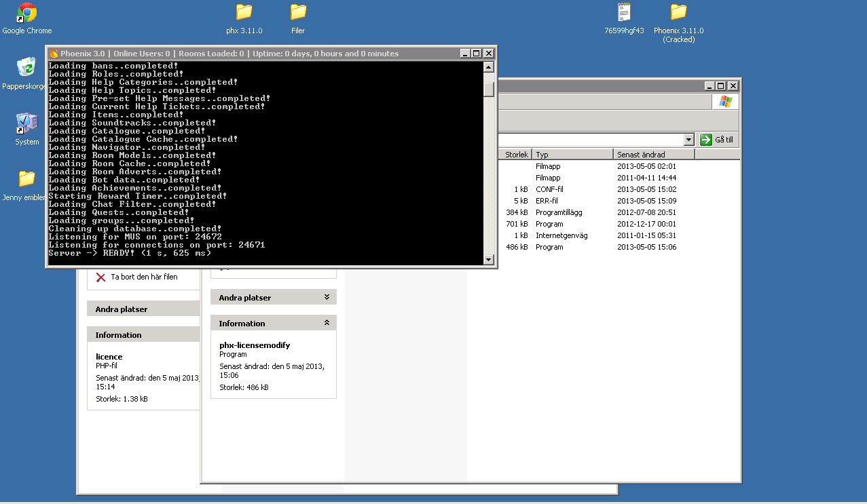867x504 pixels.
Task: Click the Windows flag logo in Explorer
Action: click(725, 102)
